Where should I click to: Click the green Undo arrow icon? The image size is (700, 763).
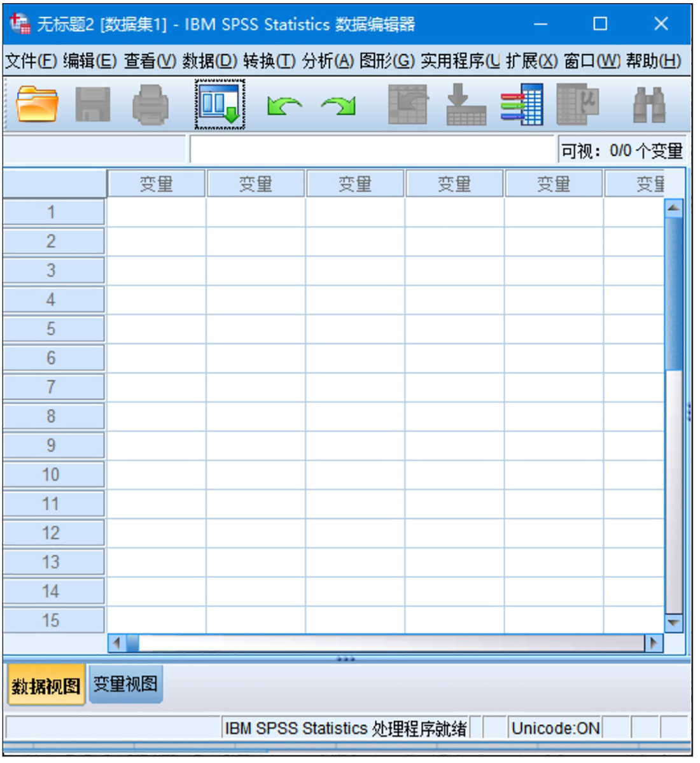coord(284,106)
